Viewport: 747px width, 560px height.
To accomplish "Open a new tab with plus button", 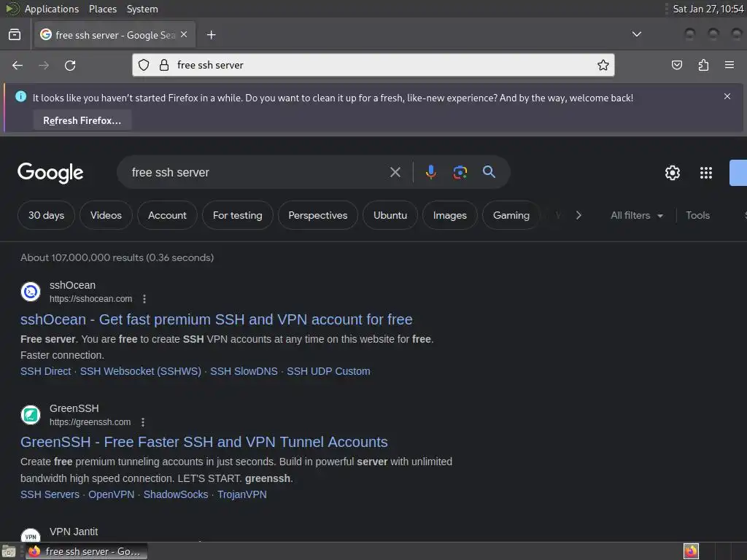I will (x=211, y=35).
